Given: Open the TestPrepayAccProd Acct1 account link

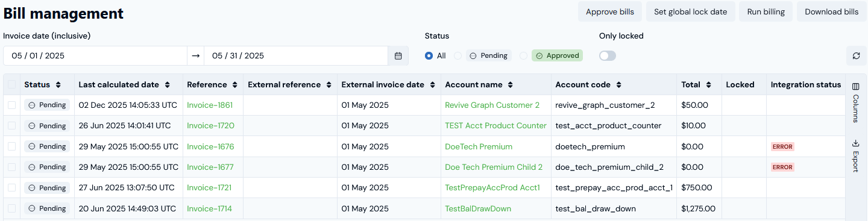Looking at the screenshot, I should pos(492,188).
